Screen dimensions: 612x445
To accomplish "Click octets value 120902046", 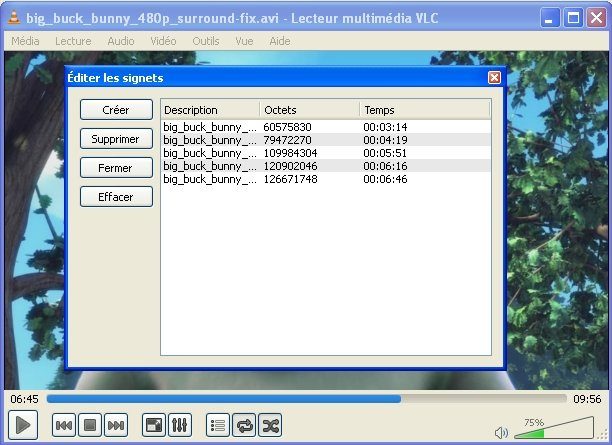I will pyautogui.click(x=290, y=166).
